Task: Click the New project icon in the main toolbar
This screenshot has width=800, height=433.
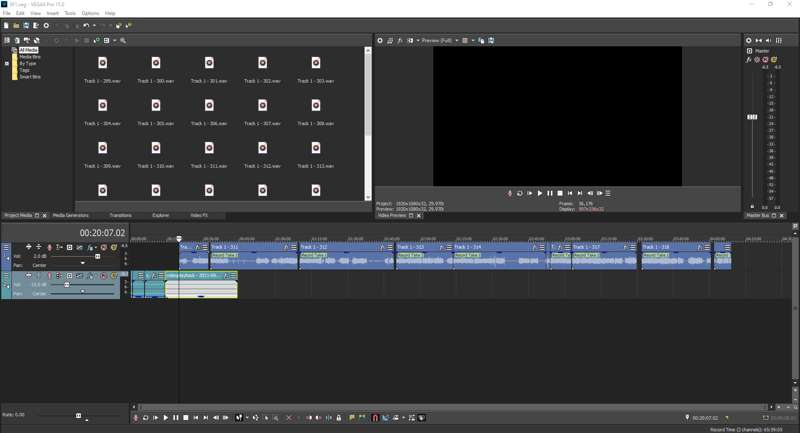Action: pos(7,25)
